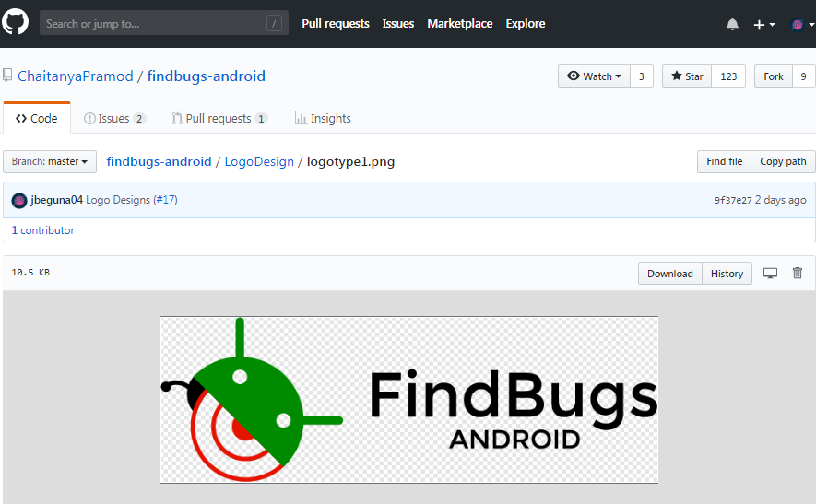The image size is (816, 504).
Task: Fork the repository
Action: click(x=774, y=76)
